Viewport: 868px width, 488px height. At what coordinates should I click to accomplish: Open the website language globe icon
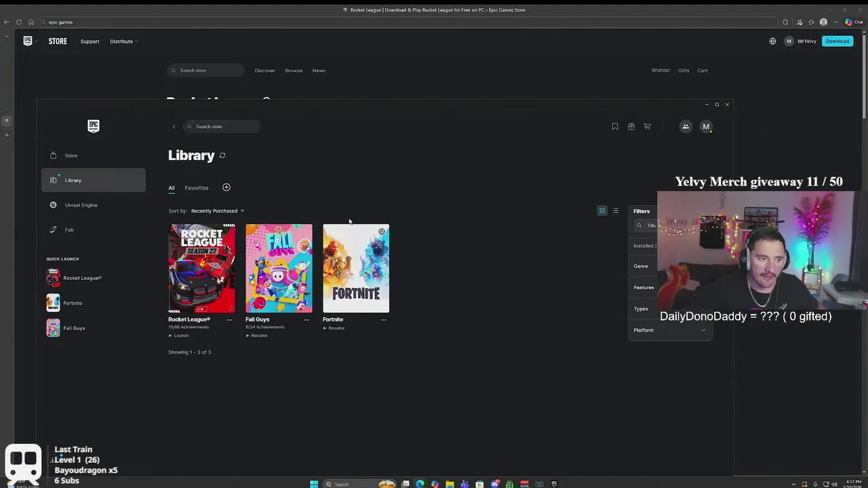[x=772, y=41]
